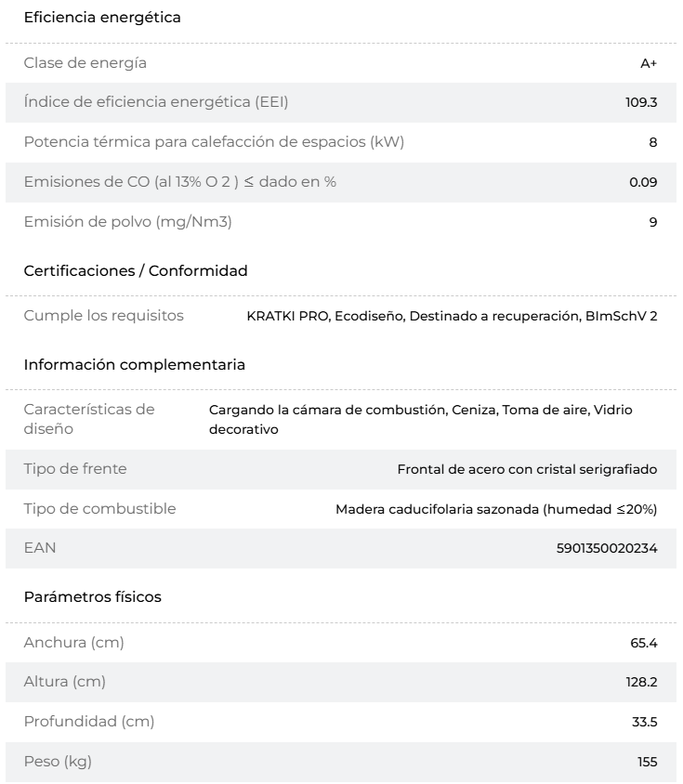
Task: Select the Peso value 155
Action: [647, 762]
